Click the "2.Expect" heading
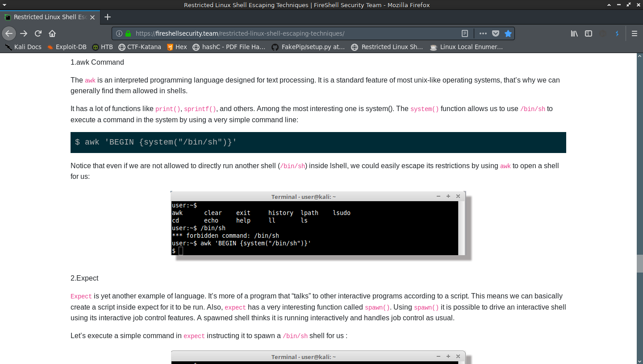 coord(84,278)
